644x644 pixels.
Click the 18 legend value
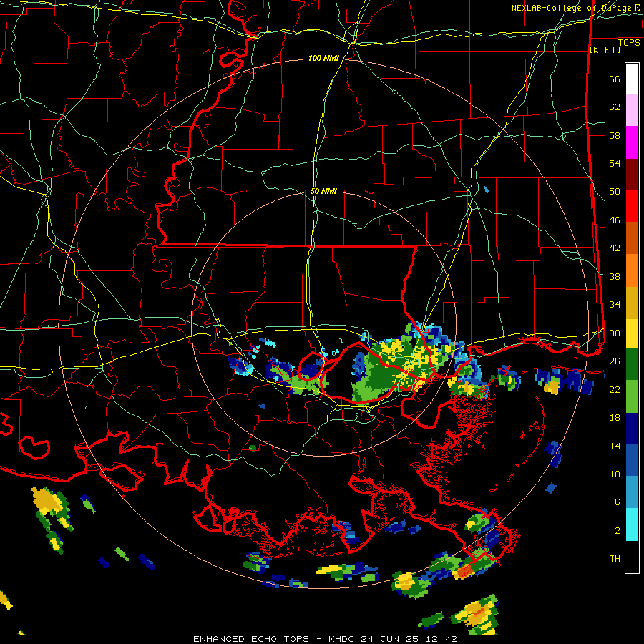click(615, 418)
